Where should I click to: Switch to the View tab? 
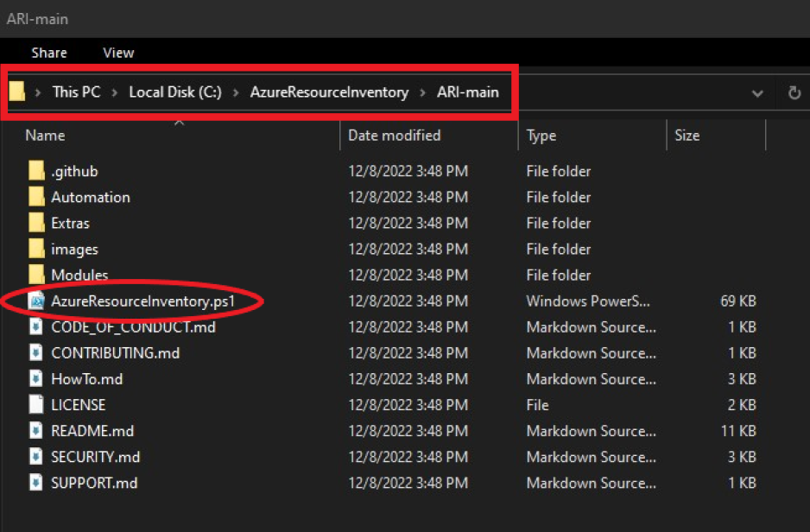tap(117, 53)
